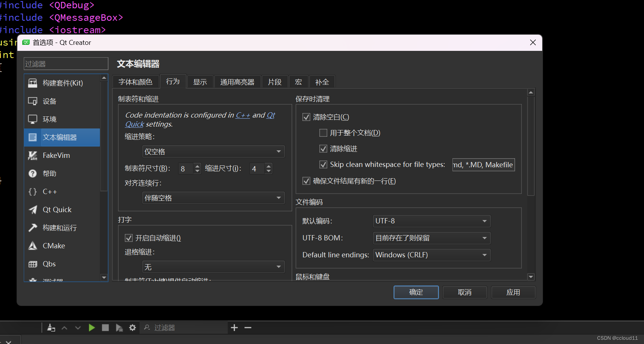Image resolution: width=644 pixels, height=344 pixels.
Task: Toggle Skip clean whitespace for file types checkbox
Action: [x=323, y=165]
